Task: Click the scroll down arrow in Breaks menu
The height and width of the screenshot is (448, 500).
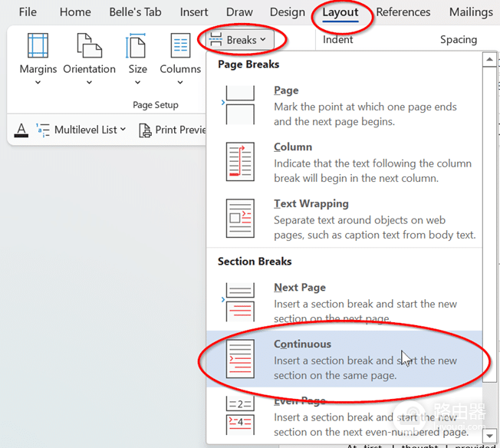Action: pyautogui.click(x=489, y=436)
